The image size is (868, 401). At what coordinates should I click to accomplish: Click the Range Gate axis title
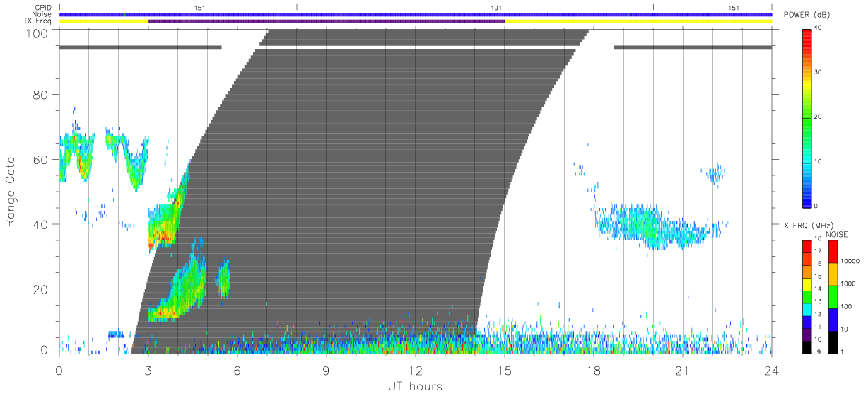(x=11, y=192)
